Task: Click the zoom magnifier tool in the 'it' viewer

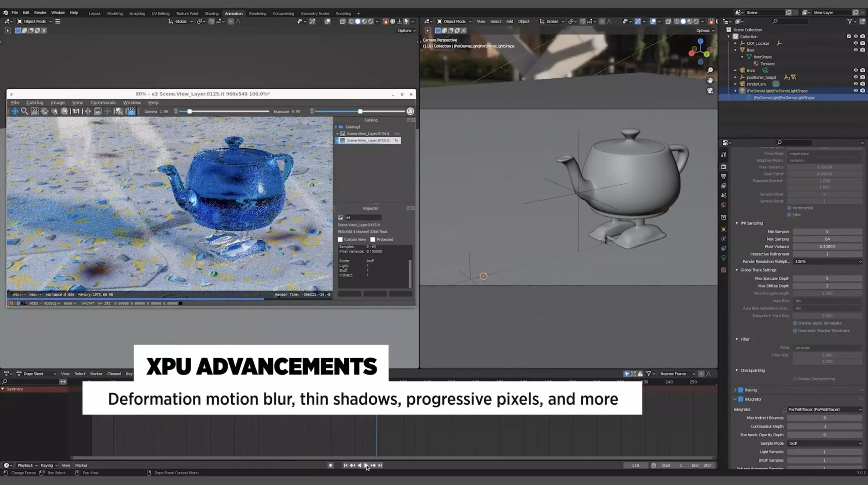Action: pyautogui.click(x=24, y=111)
